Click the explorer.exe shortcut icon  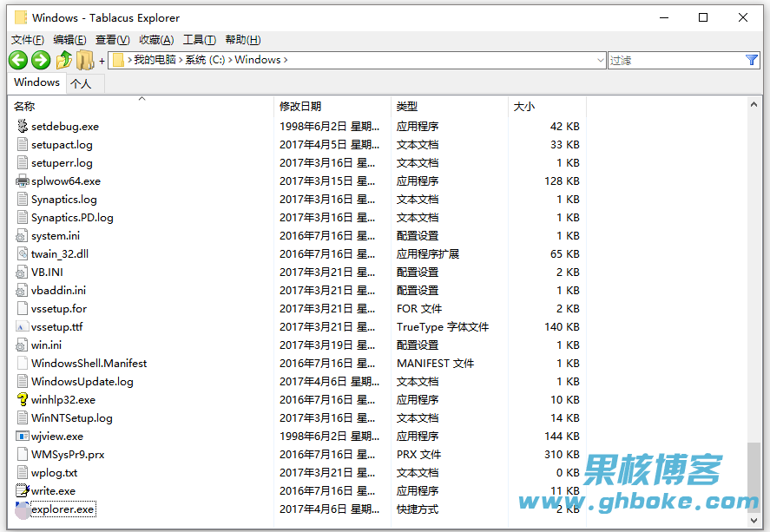tap(22, 509)
